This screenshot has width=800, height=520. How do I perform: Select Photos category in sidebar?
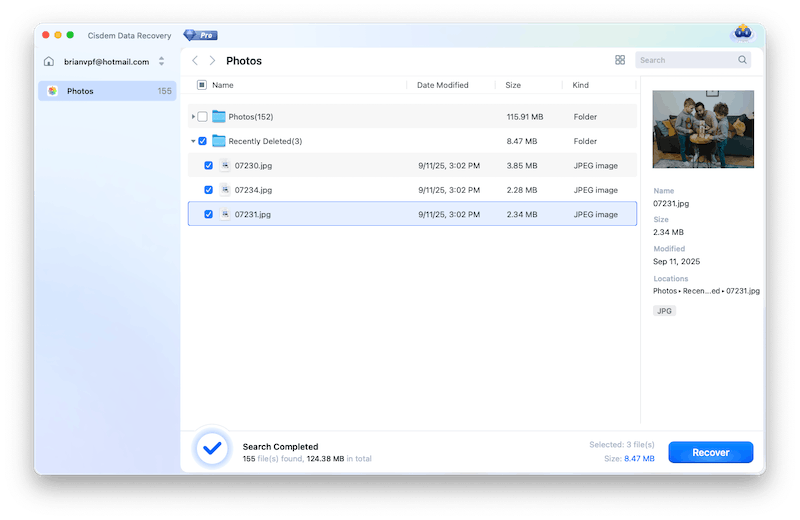coord(107,91)
